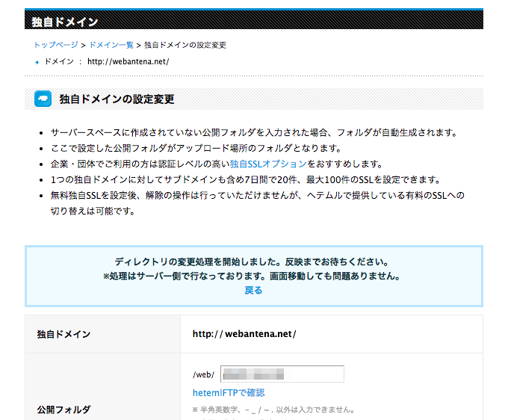Select the bullet about 7日間で20件 SSL limit
508x420 pixels.
246,179
